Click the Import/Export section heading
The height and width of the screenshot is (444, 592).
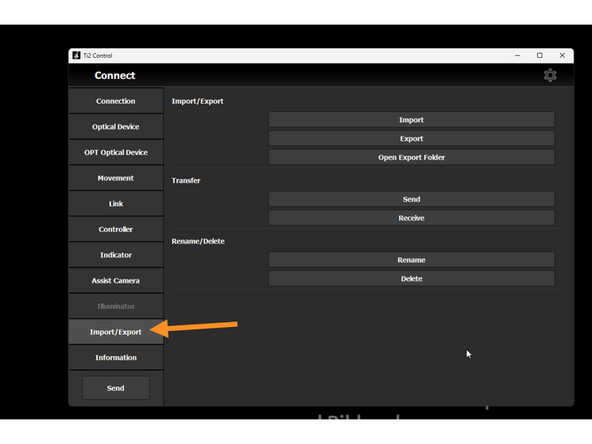(197, 101)
